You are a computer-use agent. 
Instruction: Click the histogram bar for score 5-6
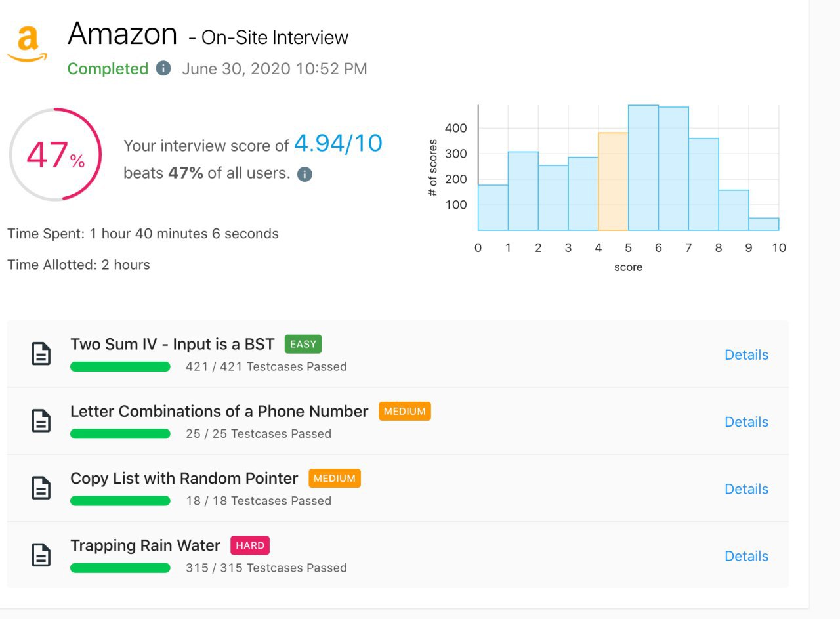[643, 167]
